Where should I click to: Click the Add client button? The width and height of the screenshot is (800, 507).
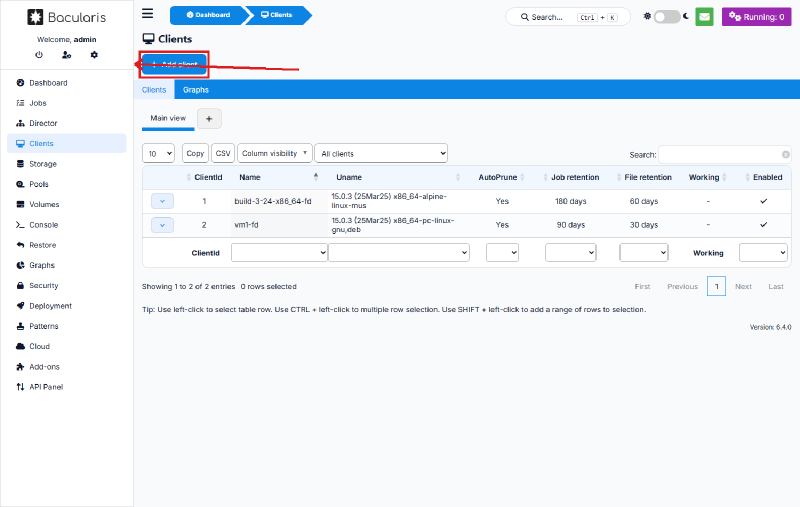pyautogui.click(x=174, y=64)
